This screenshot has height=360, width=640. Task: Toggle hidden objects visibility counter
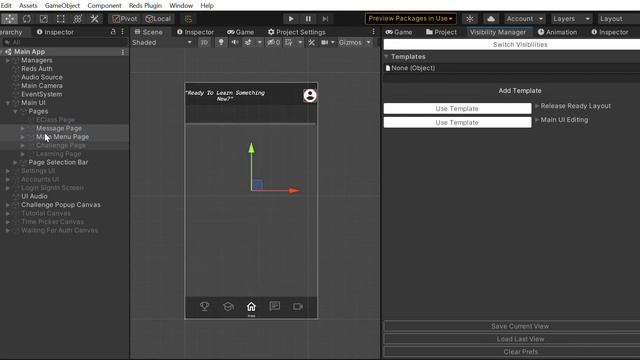[273, 42]
